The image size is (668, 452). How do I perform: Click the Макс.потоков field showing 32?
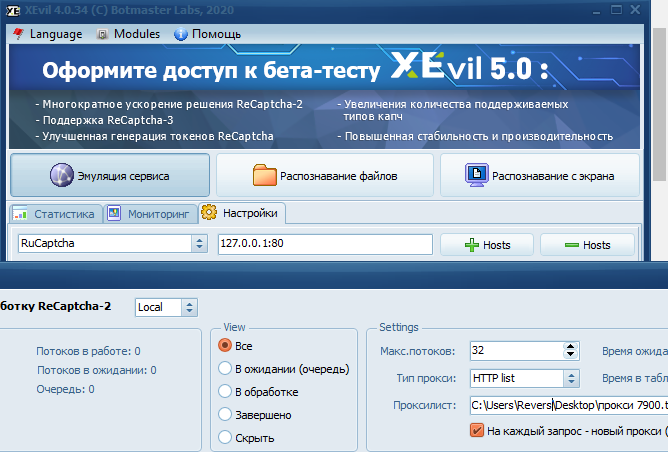pos(516,351)
